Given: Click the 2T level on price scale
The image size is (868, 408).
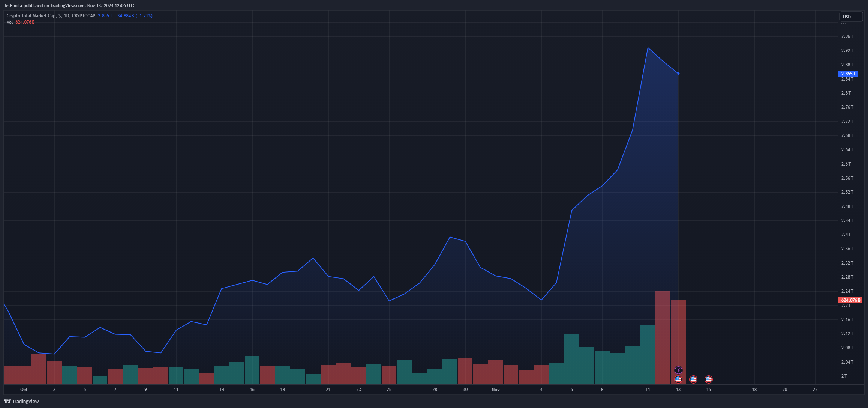Looking at the screenshot, I should [844, 376].
